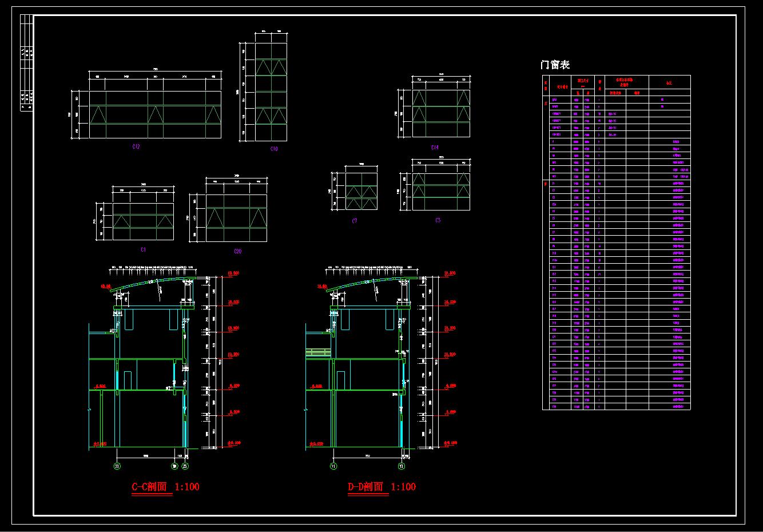Pick axis bubble 23 under C-C section
This screenshot has height=532, width=763.
(x=118, y=466)
